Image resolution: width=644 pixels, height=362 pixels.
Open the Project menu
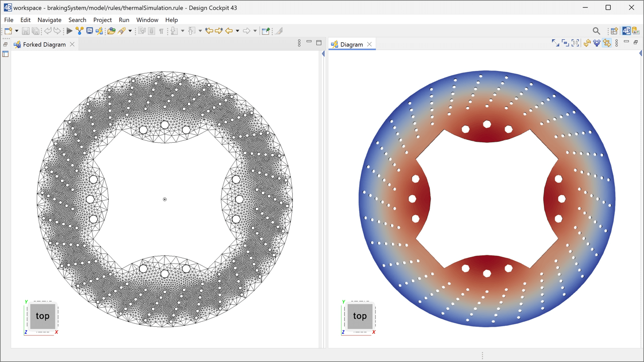pos(102,20)
